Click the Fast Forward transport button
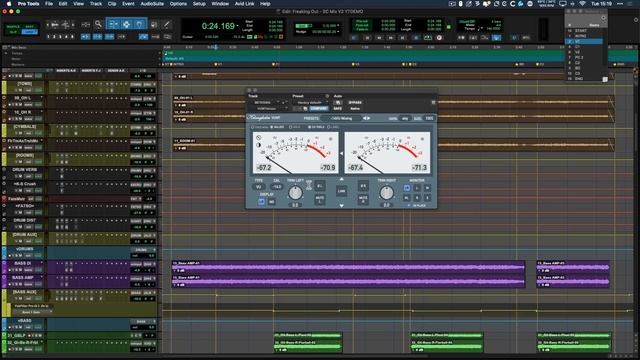This screenshot has height=360, width=640. pyautogui.click(x=391, y=38)
